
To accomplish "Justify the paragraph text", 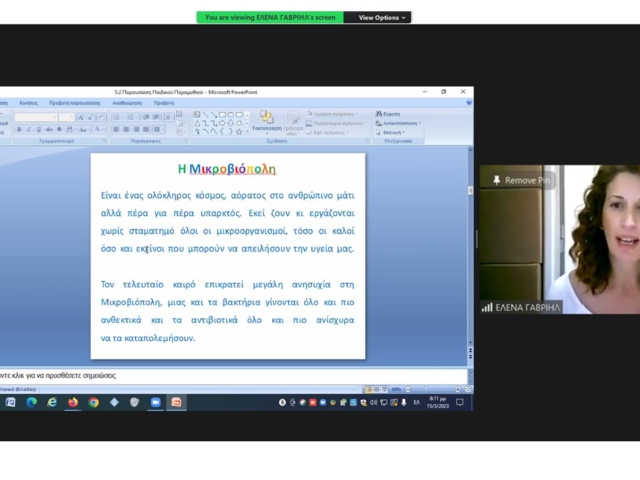I will click(x=146, y=129).
